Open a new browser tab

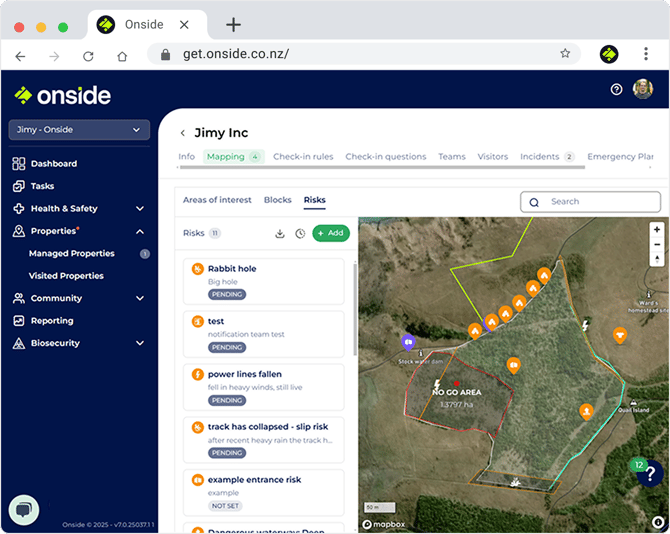[x=233, y=24]
